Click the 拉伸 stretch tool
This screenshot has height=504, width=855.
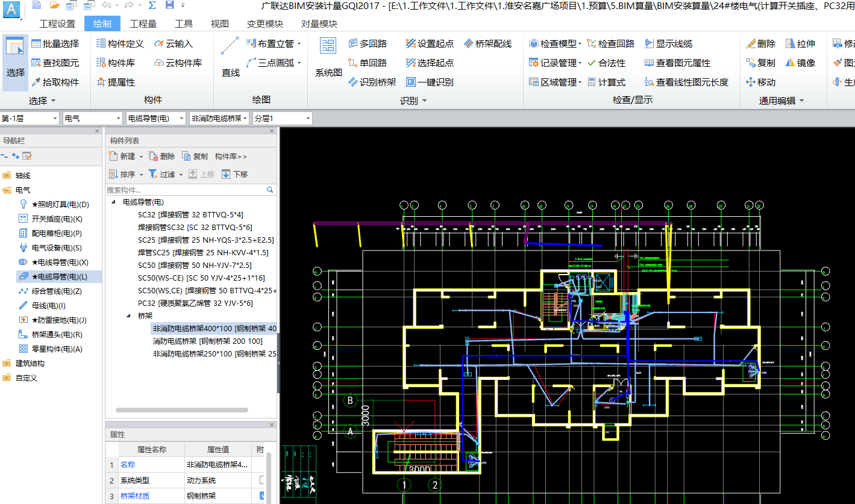point(801,43)
